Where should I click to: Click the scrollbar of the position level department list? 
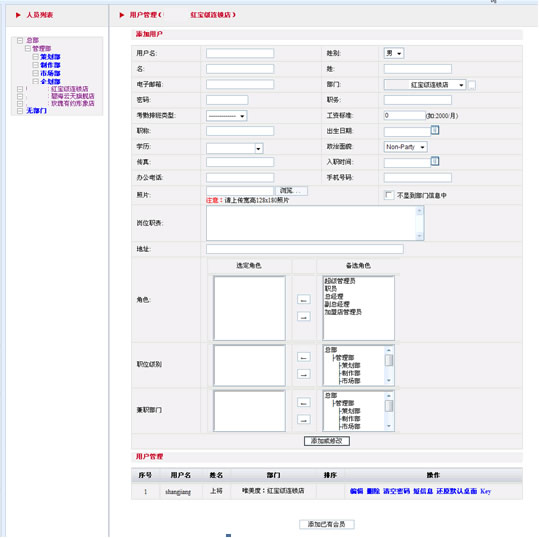(389, 365)
